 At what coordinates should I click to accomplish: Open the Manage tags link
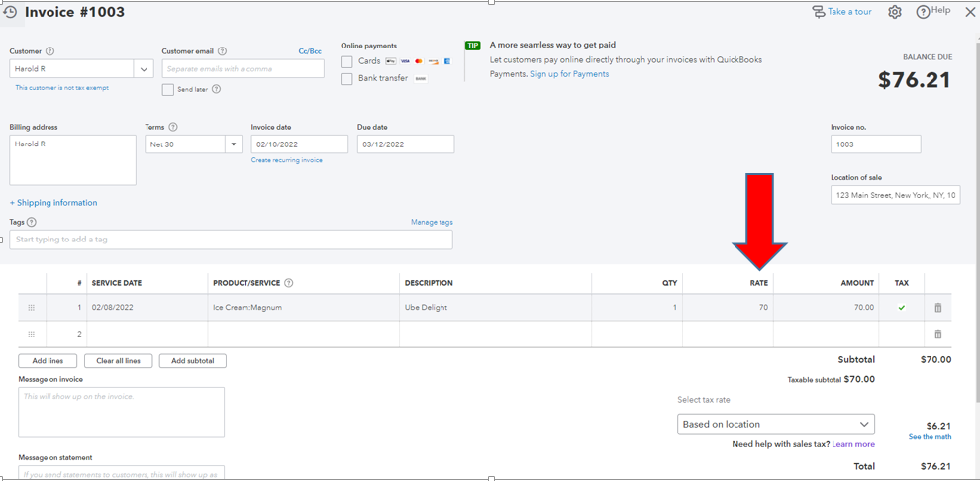(x=432, y=222)
